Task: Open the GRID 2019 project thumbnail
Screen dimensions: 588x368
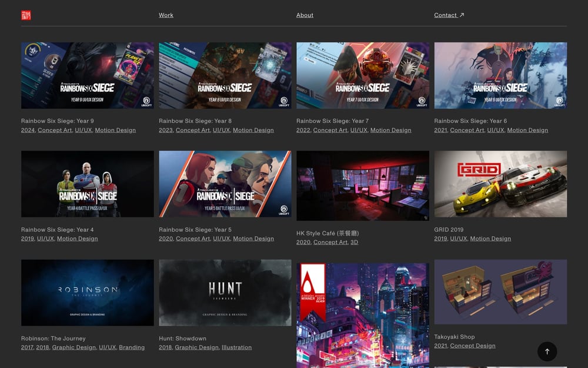Action: click(x=500, y=185)
